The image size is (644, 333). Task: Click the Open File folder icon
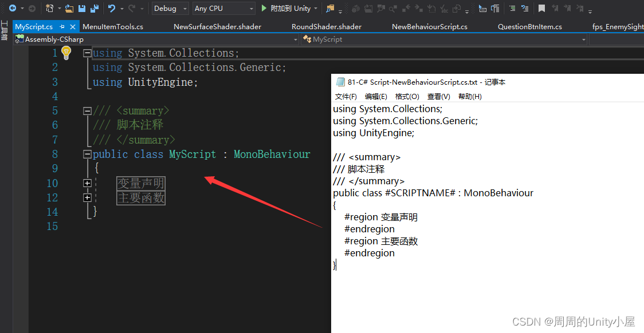pyautogui.click(x=69, y=9)
